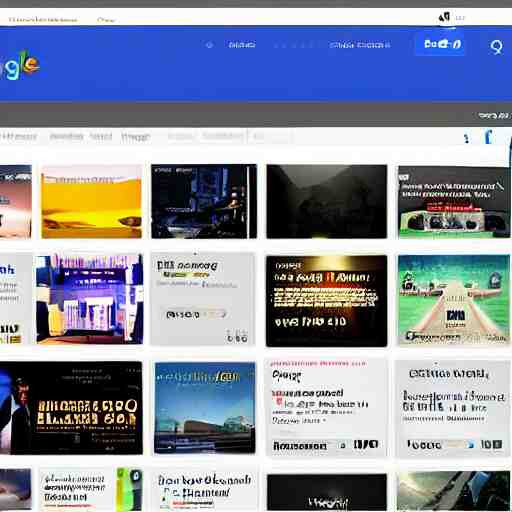Click the search magnifier icon in blue header
The height and width of the screenshot is (512, 512).
496,47
